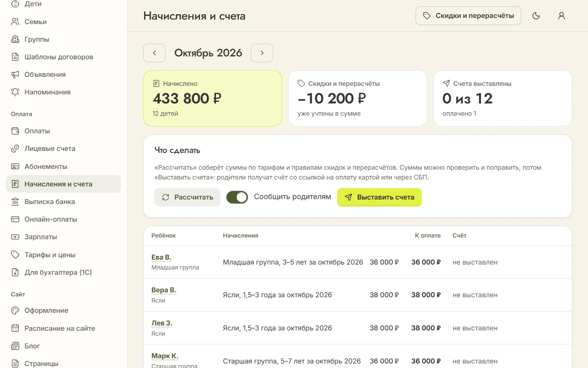Turn off the Сообщить родителям switch
This screenshot has height=368, width=588.
pyautogui.click(x=237, y=197)
